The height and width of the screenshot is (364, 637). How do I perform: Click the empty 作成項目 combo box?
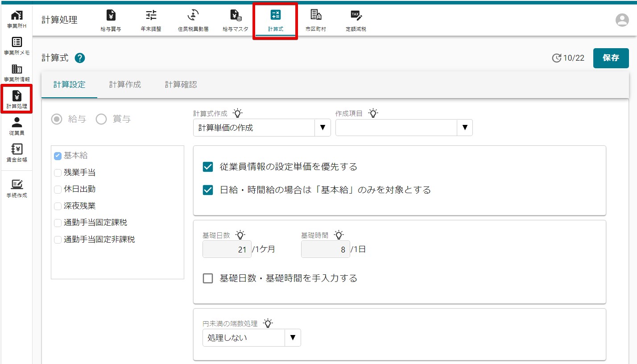[404, 128]
